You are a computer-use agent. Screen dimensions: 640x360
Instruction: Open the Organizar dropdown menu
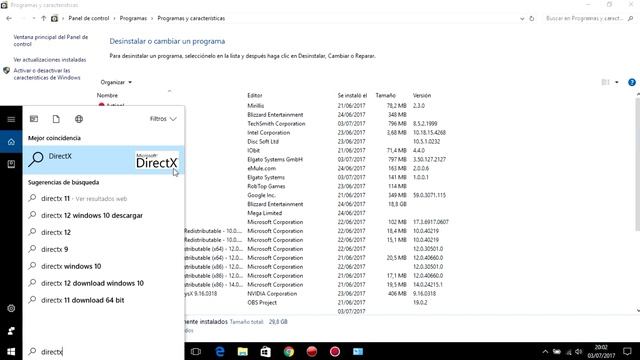116,82
